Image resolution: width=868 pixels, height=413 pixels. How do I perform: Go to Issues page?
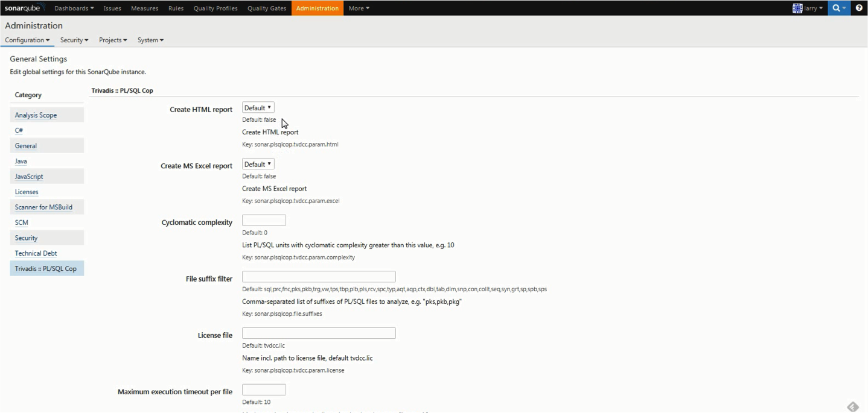tap(112, 8)
